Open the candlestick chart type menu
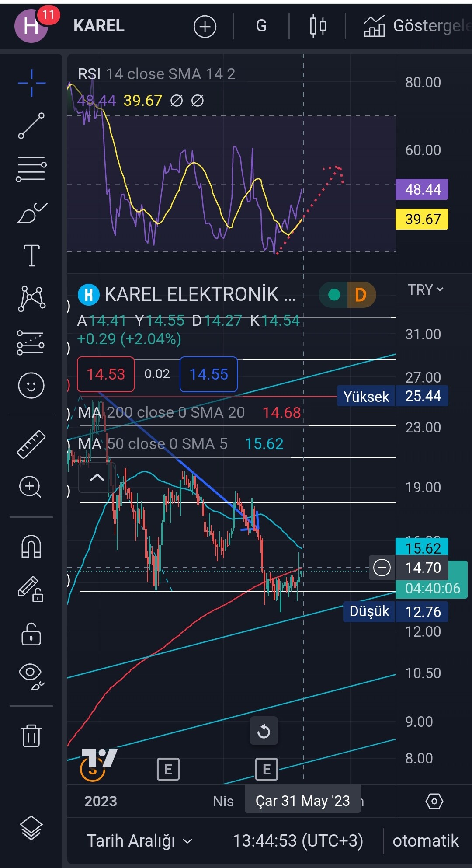The image size is (472, 868). click(x=318, y=26)
